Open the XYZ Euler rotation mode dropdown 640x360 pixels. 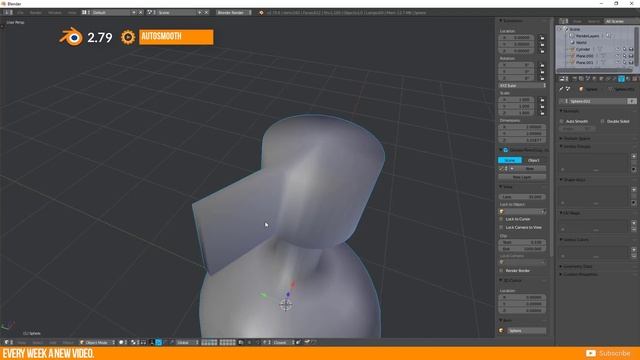(522, 86)
